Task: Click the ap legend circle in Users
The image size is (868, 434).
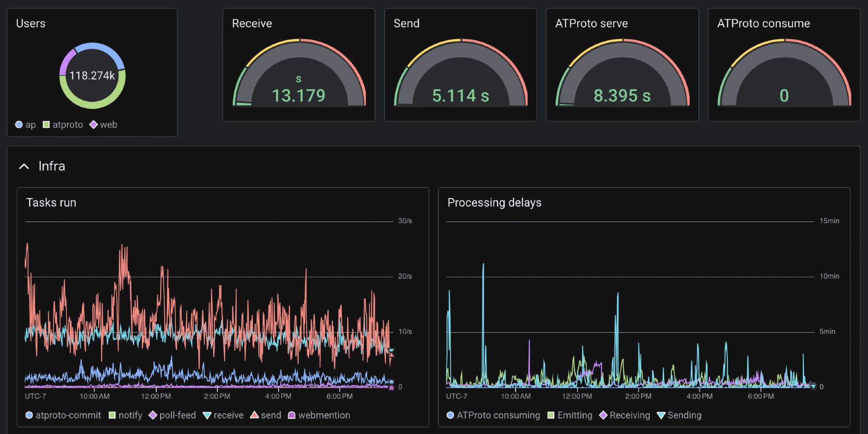Action: pyautogui.click(x=19, y=125)
